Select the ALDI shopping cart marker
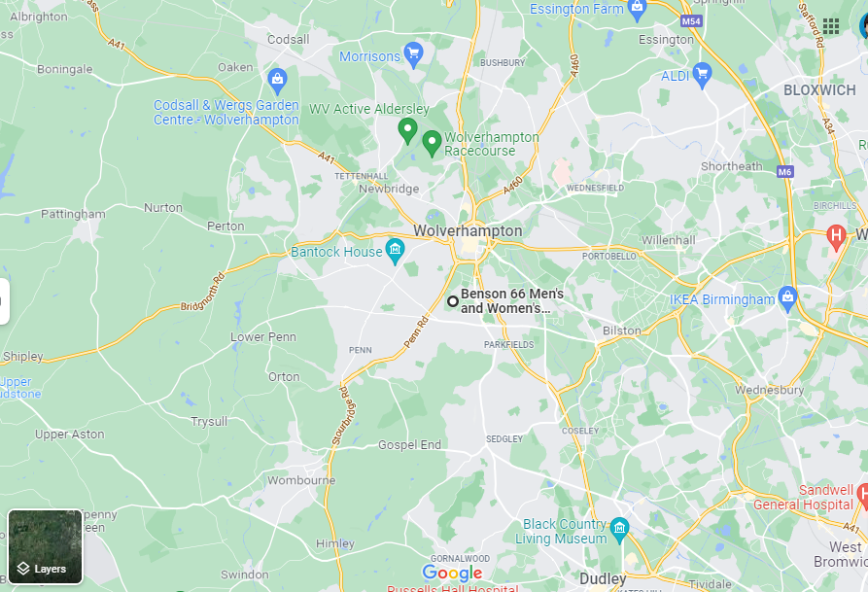Image resolution: width=868 pixels, height=592 pixels. click(702, 74)
